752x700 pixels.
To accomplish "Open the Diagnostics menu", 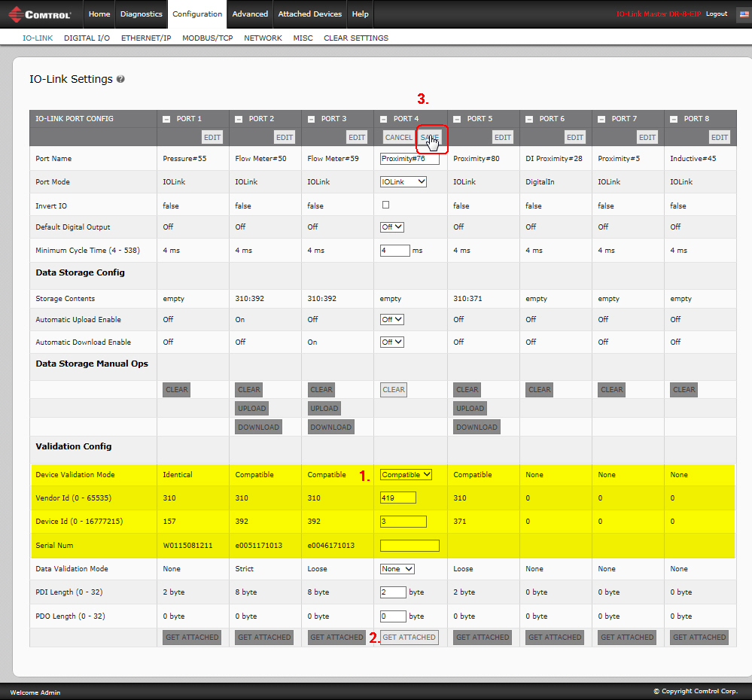I will [x=141, y=14].
